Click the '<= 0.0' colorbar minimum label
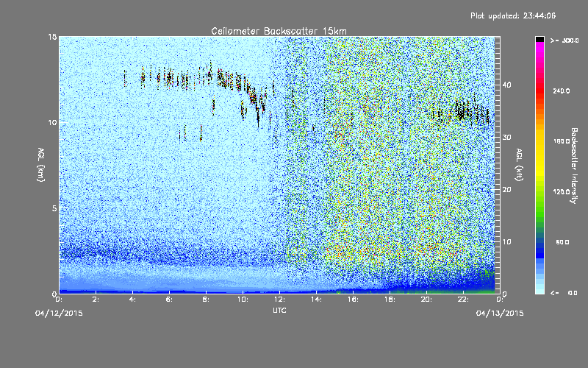Viewport: 588px width, 368px height. click(x=564, y=293)
